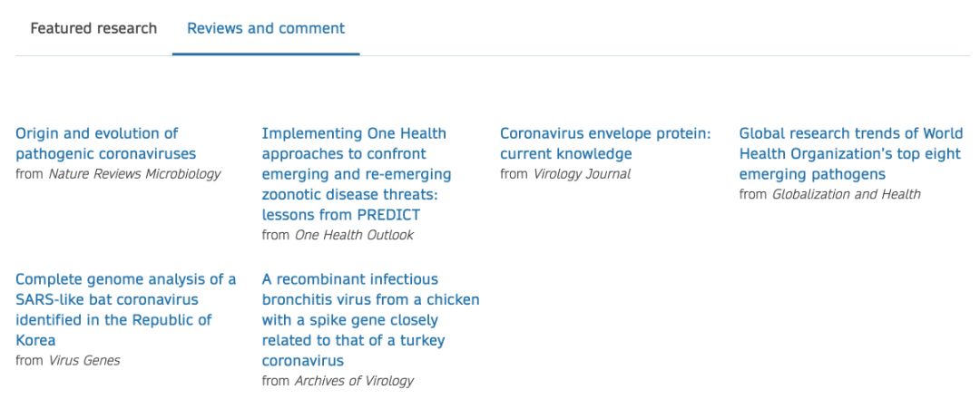Open "Coronavirus envelope protein: current knowledge" link

point(605,143)
